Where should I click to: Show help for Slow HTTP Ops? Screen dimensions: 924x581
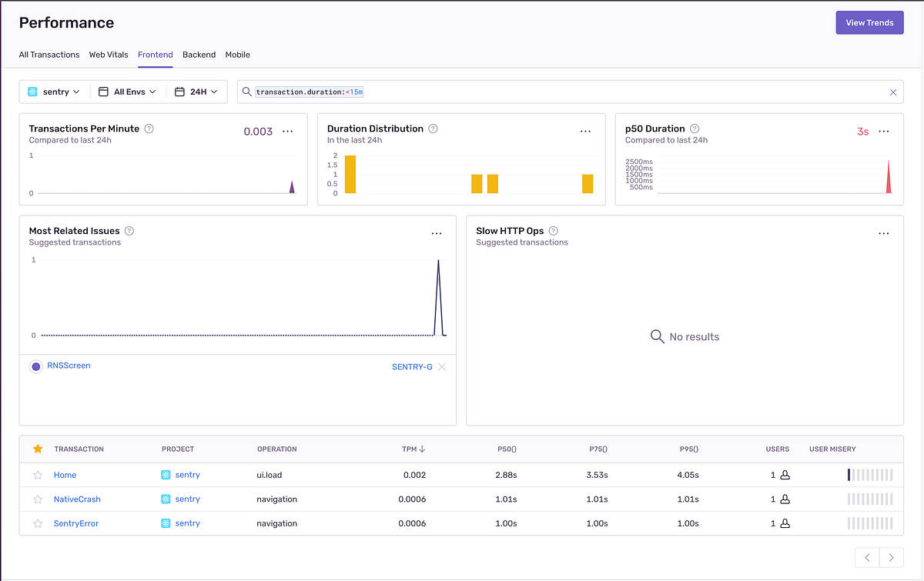pyautogui.click(x=554, y=231)
